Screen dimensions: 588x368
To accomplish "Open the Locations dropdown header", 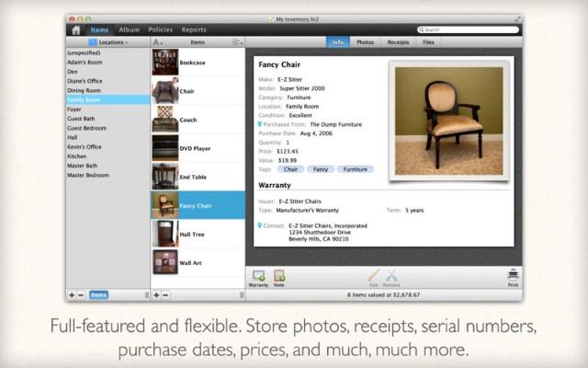I will [107, 42].
